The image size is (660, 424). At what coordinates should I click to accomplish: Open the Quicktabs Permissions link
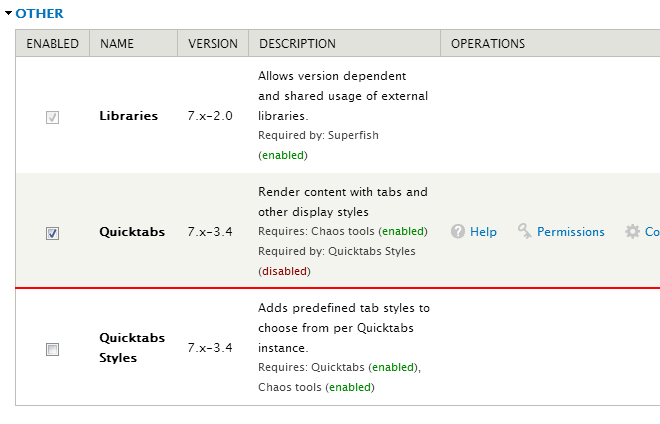tap(570, 232)
